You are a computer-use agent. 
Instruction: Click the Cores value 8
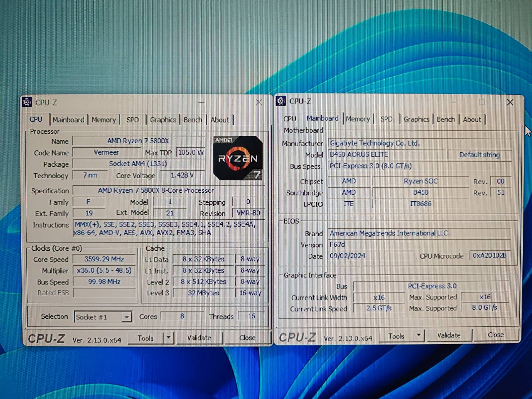(182, 316)
